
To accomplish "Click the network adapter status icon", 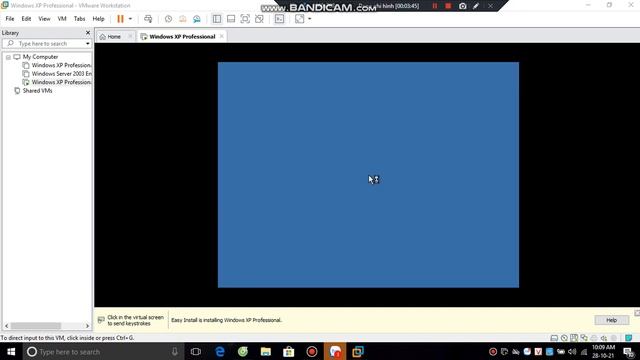I will click(584, 338).
